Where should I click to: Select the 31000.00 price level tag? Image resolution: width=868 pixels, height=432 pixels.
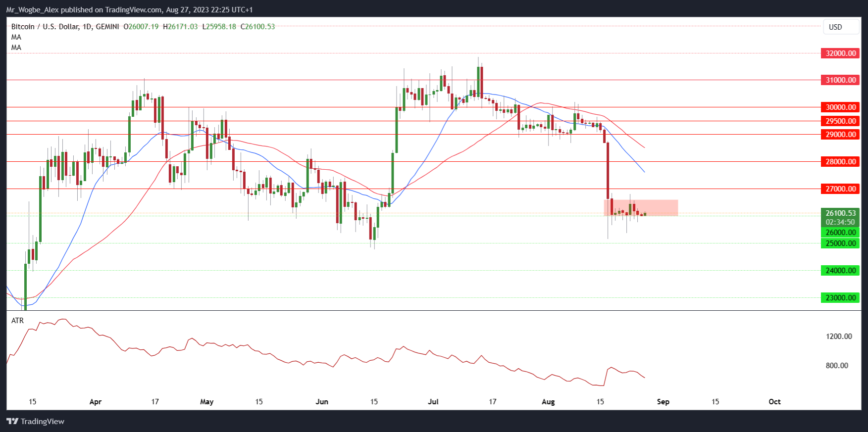click(840, 80)
